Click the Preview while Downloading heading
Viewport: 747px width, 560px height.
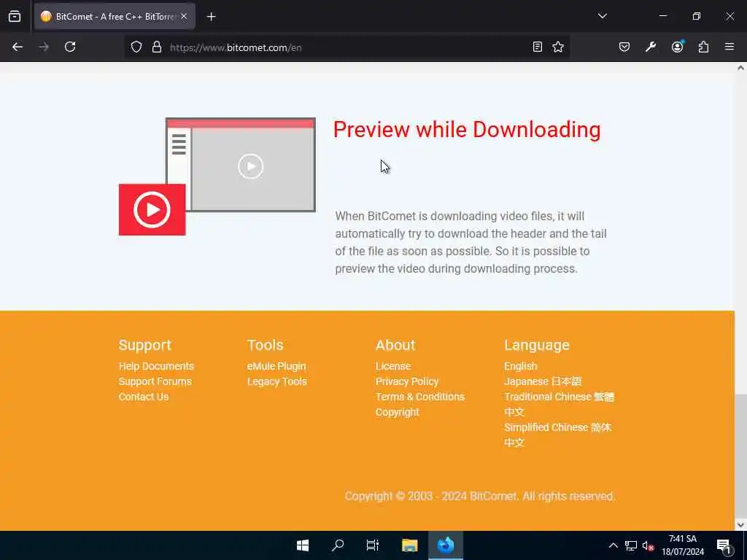(x=467, y=130)
